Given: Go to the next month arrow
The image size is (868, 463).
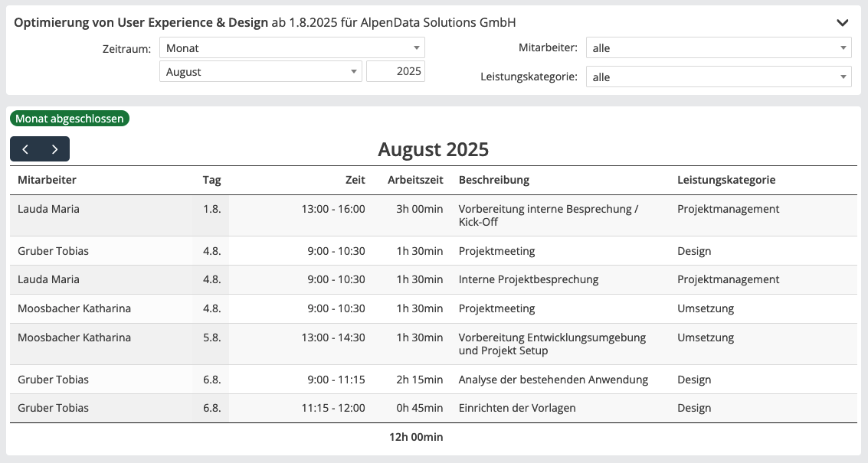Looking at the screenshot, I should pos(54,149).
